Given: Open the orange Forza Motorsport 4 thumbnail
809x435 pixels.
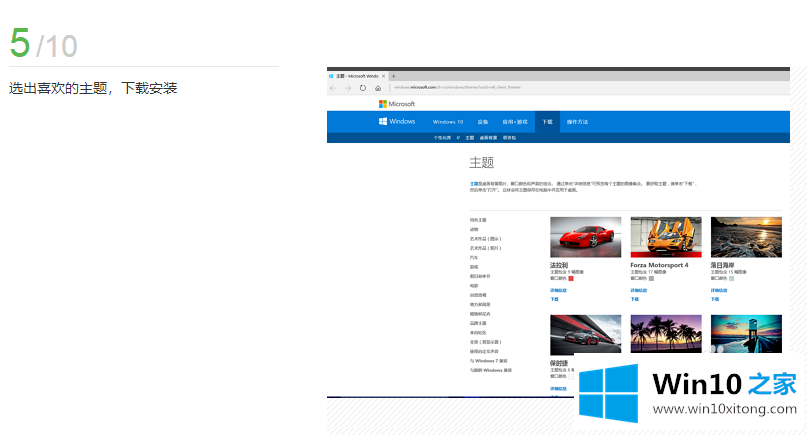Looking at the screenshot, I should (666, 237).
